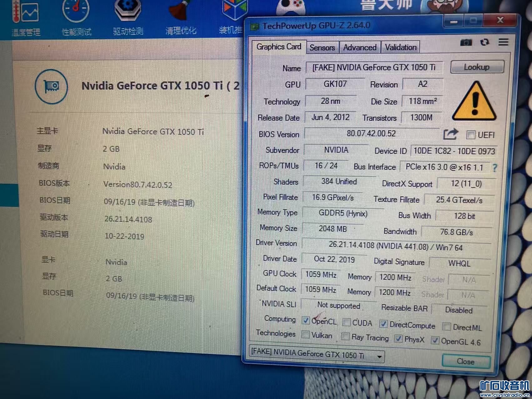Viewport: 532px width, 399px height.
Task: Click the Close button in GPU-Z
Action: click(x=466, y=362)
